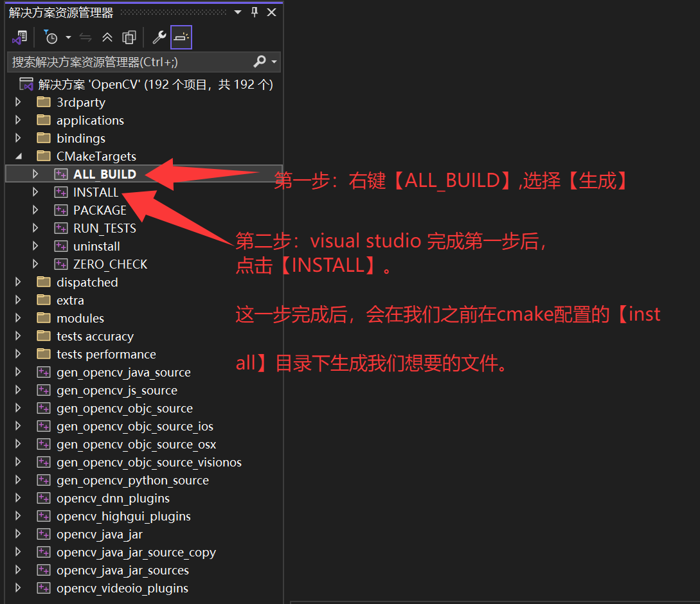Switch between solutions and folder views icon
This screenshot has width=700, height=604.
point(20,37)
